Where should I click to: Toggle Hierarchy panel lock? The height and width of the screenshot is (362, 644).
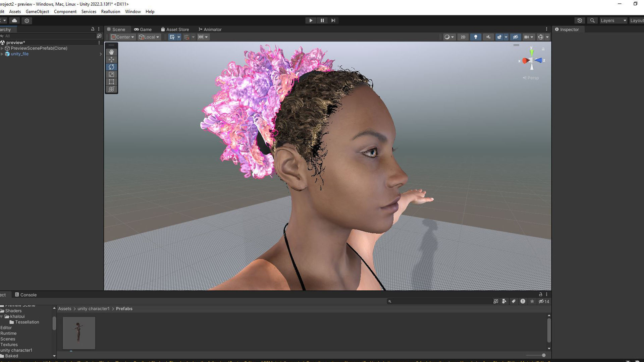[93, 29]
